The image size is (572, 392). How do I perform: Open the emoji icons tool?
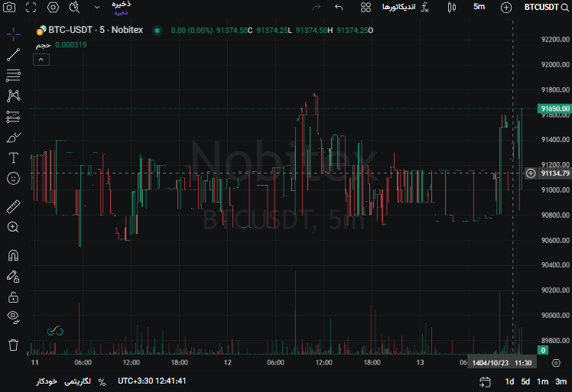(13, 179)
